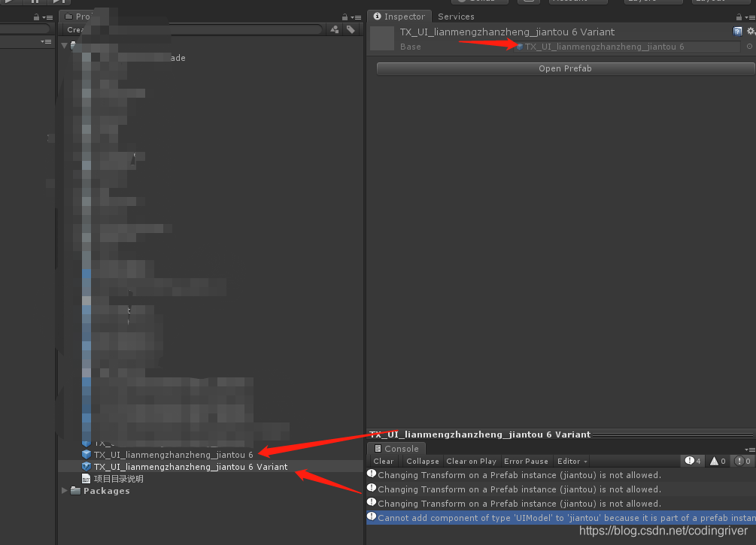
Task: Click the Base object picker circle
Action: tap(749, 47)
